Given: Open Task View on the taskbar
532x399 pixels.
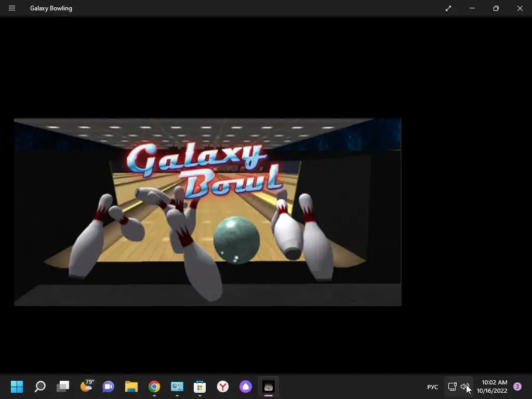Looking at the screenshot, I should point(63,387).
